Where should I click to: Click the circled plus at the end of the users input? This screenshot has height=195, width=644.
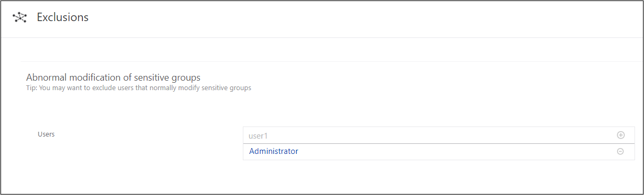621,135
